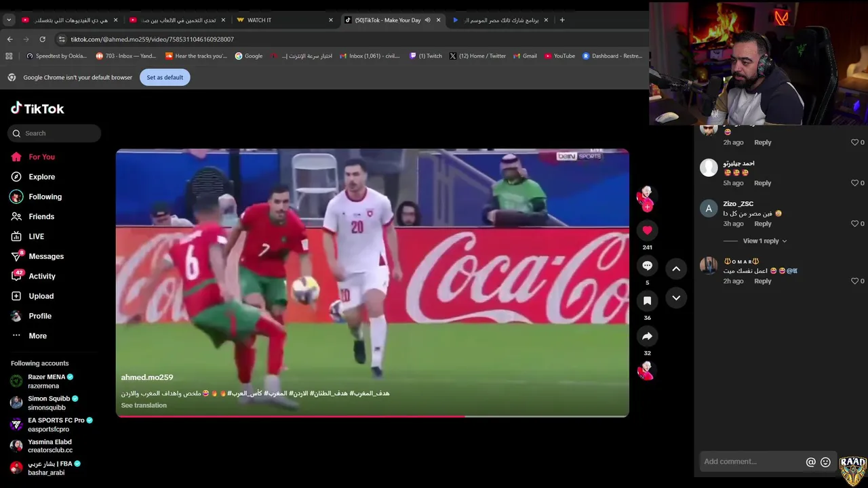
Task: Open Gmail bookmark
Action: coord(526,56)
